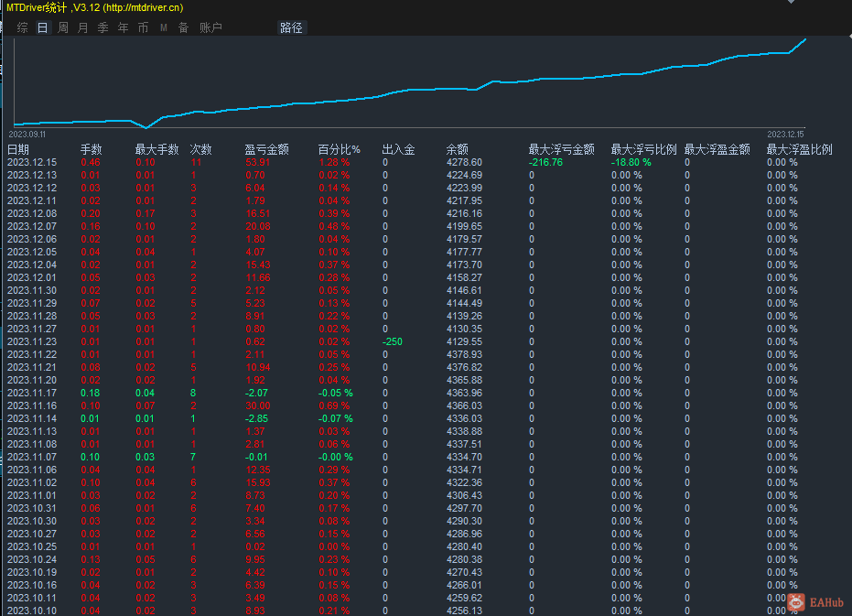
Task: Click the EAHub logo watermark
Action: [807, 601]
